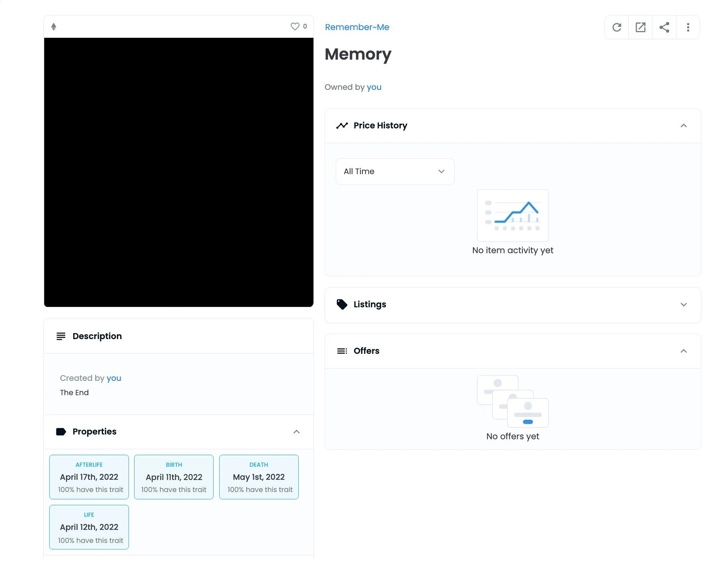Click the Listings tag icon

pos(342,305)
